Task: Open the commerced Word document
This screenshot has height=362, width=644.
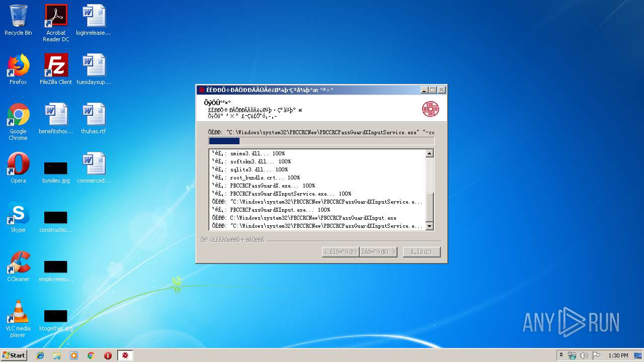Action: [94, 168]
